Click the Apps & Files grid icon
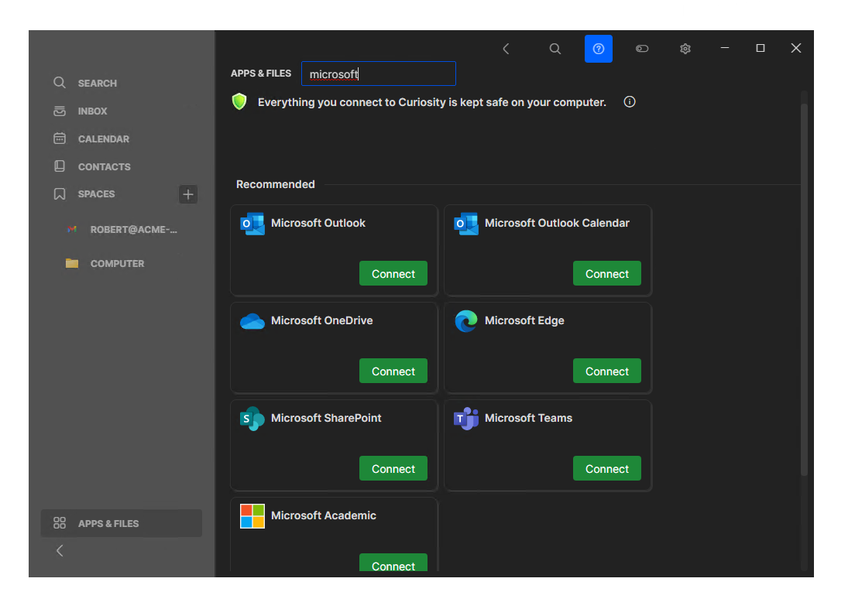 click(x=60, y=523)
